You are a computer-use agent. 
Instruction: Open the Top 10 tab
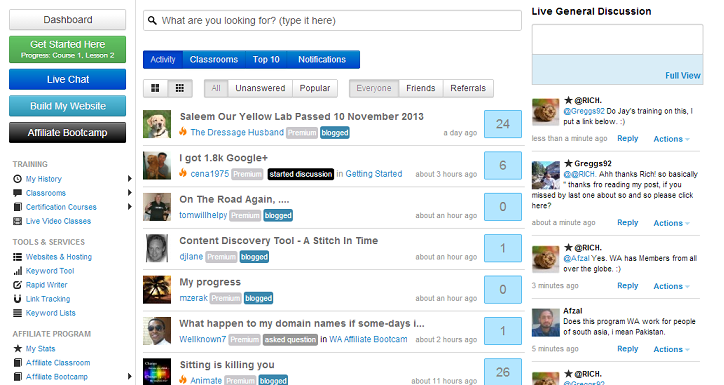pyautogui.click(x=266, y=60)
